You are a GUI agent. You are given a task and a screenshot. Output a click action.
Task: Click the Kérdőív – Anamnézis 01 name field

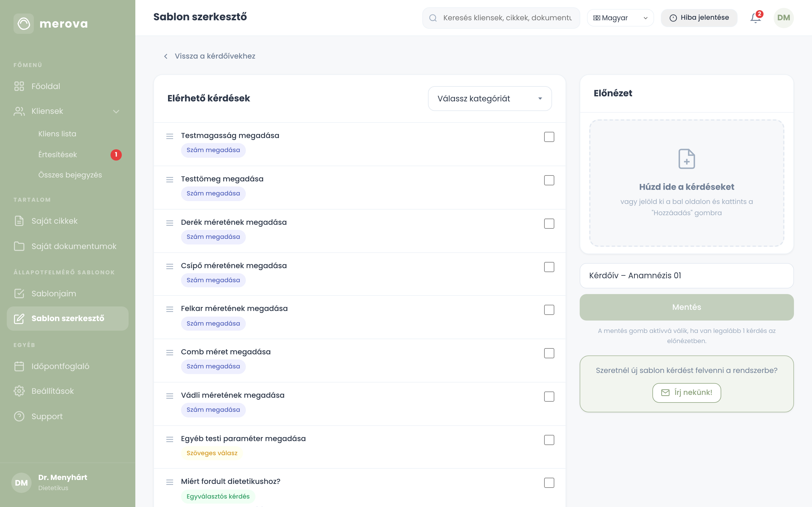tap(687, 276)
